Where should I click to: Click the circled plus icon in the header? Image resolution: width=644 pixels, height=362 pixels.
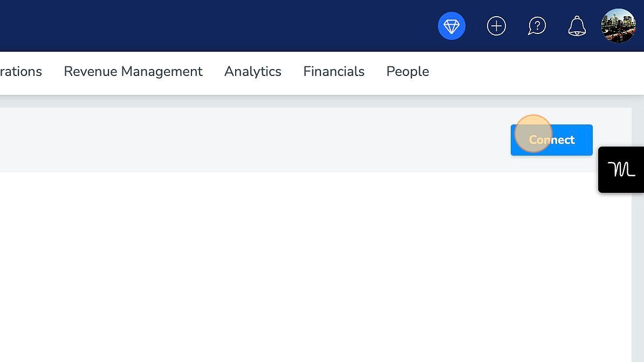(496, 26)
